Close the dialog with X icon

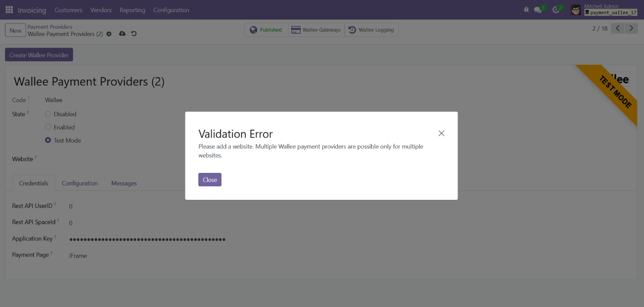tap(441, 133)
